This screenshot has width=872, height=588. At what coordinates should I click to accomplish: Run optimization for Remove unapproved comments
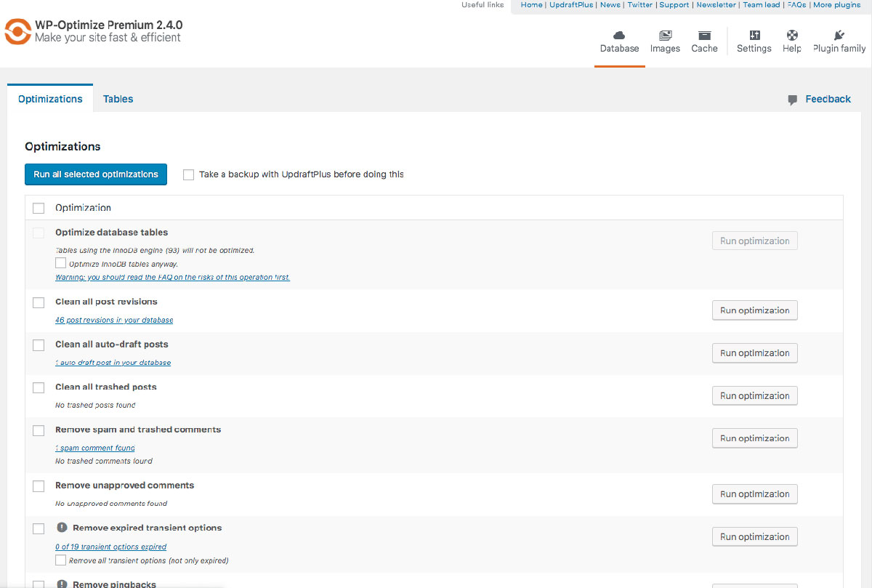755,494
